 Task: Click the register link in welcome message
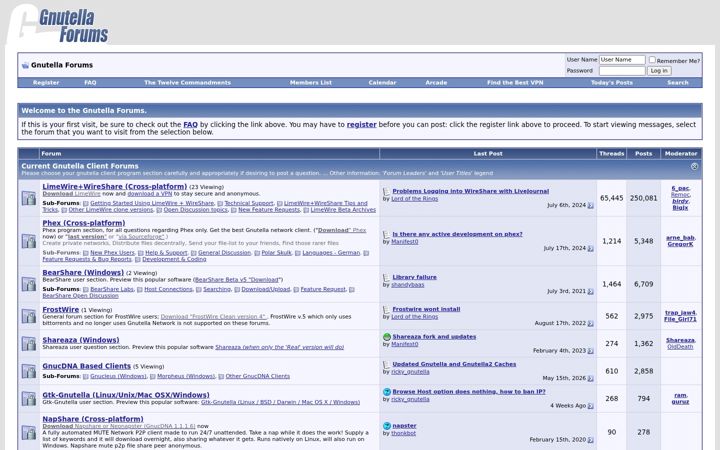pyautogui.click(x=361, y=124)
